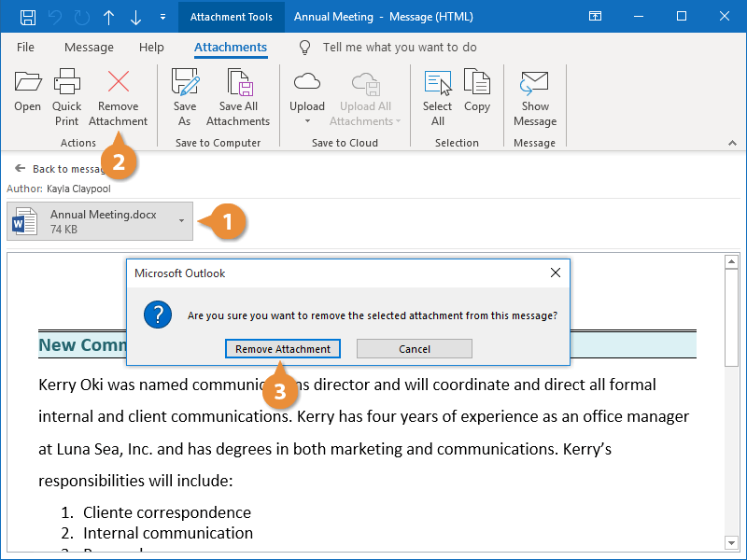Screen dimensions: 747x560
Task: Go to previous item with up arrow
Action: click(108, 17)
